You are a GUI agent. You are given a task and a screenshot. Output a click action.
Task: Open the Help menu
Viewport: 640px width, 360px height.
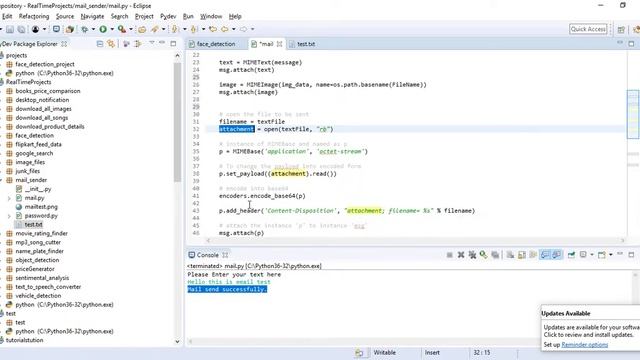click(235, 16)
